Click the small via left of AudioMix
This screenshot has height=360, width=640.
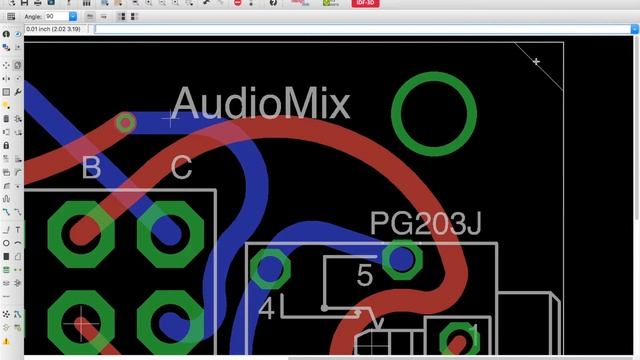click(126, 122)
